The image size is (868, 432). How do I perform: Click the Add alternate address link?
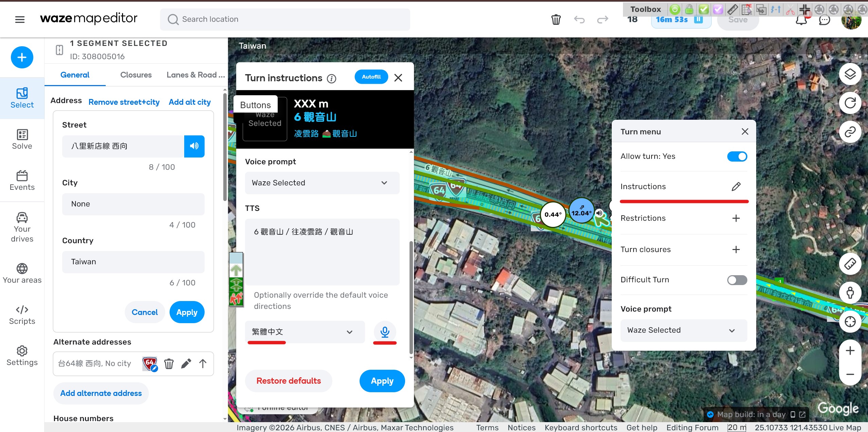[101, 393]
